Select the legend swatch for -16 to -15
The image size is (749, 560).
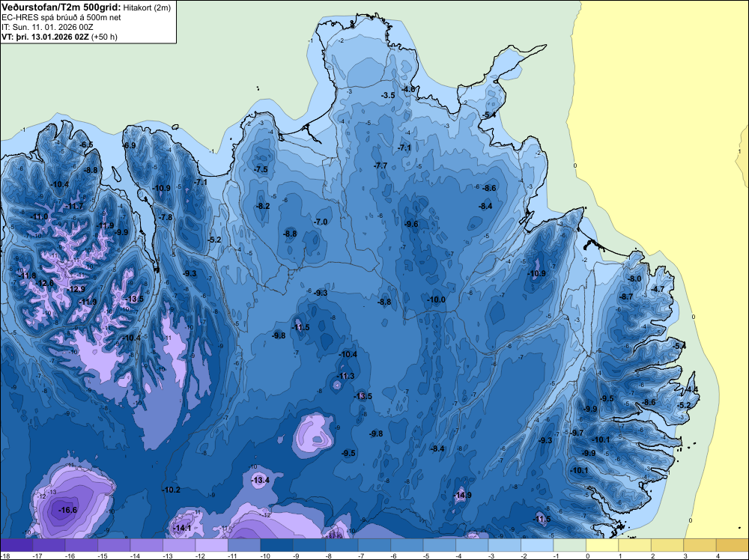click(82, 545)
